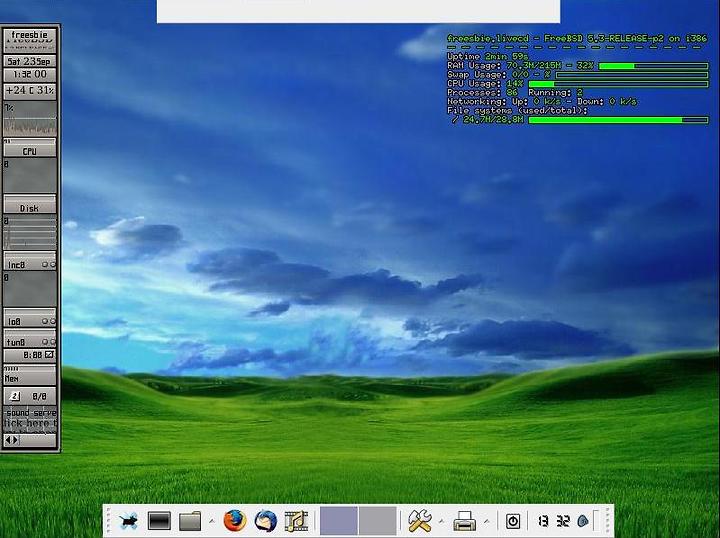The height and width of the screenshot is (538, 720).
Task: Click the CPU label in GKrellM
Action: (29, 151)
